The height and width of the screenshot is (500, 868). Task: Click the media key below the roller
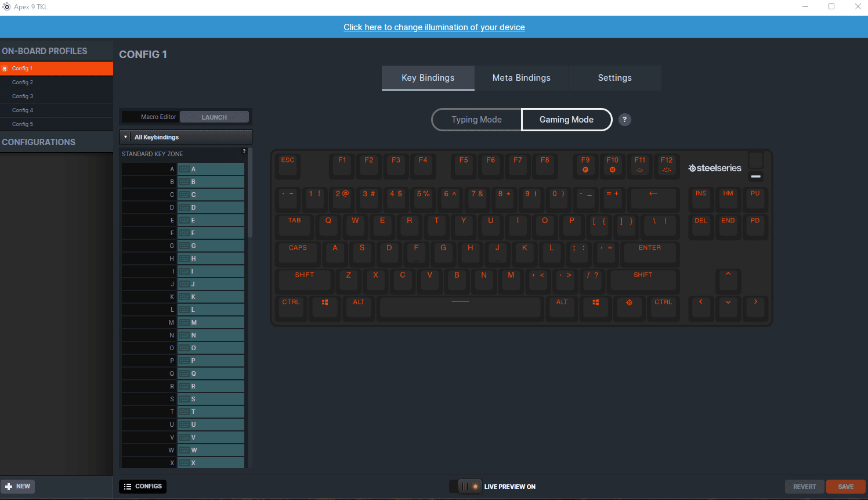(755, 176)
